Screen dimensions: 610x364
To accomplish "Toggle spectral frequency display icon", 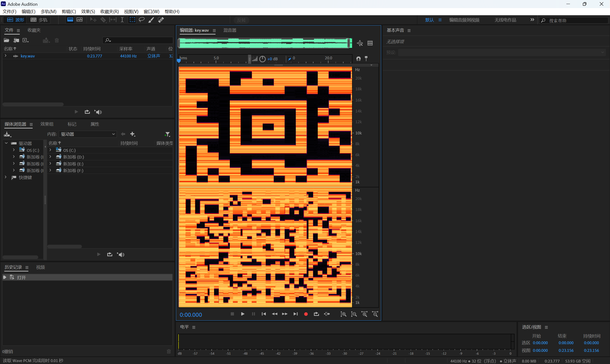I will pos(70,20).
